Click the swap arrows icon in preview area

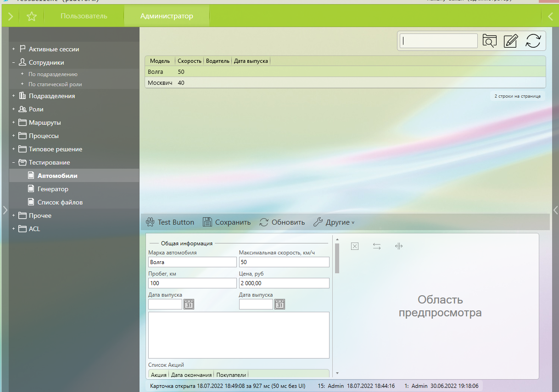pos(377,246)
